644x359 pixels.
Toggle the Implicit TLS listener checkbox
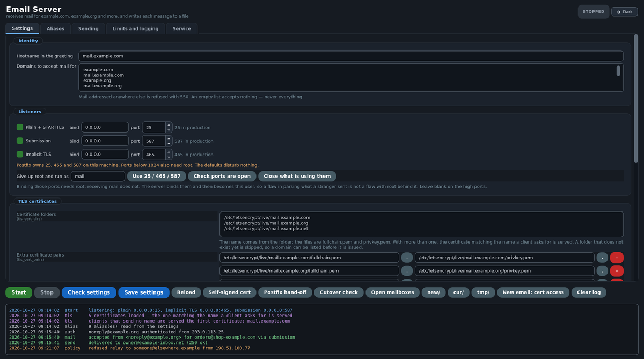point(20,154)
